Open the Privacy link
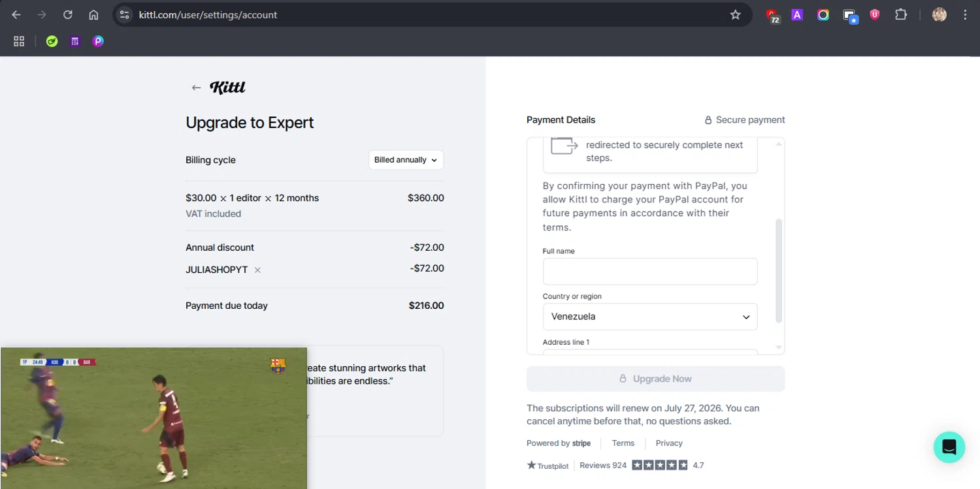This screenshot has width=980, height=489. coord(669,443)
